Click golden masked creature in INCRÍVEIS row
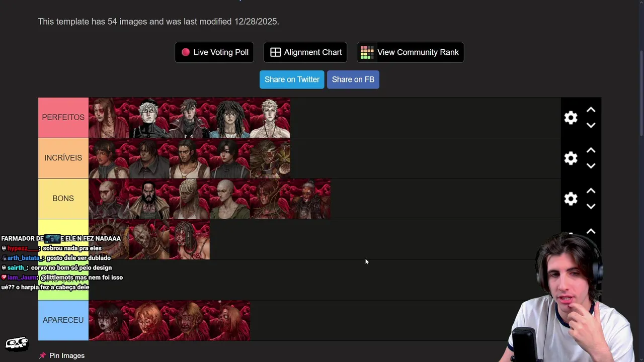The image size is (644, 362). click(x=270, y=158)
